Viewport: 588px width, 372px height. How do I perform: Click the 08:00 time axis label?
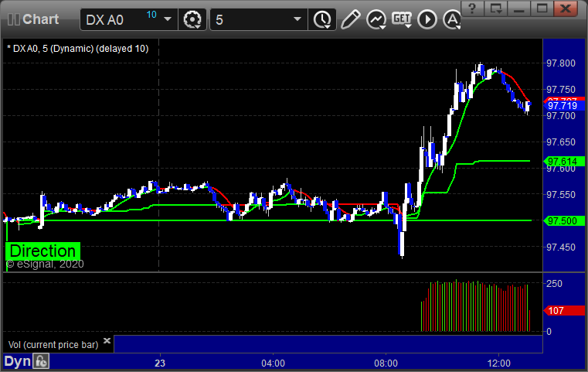(x=386, y=363)
